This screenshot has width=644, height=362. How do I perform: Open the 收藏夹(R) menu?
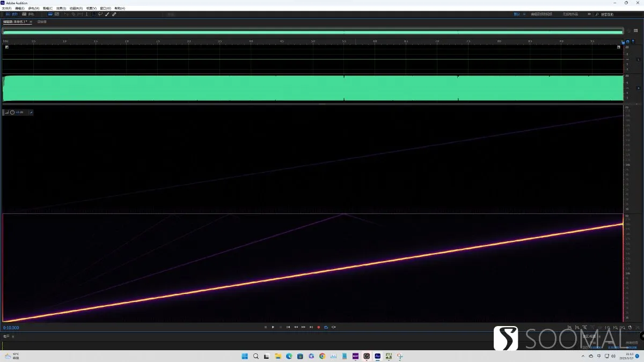(76, 9)
